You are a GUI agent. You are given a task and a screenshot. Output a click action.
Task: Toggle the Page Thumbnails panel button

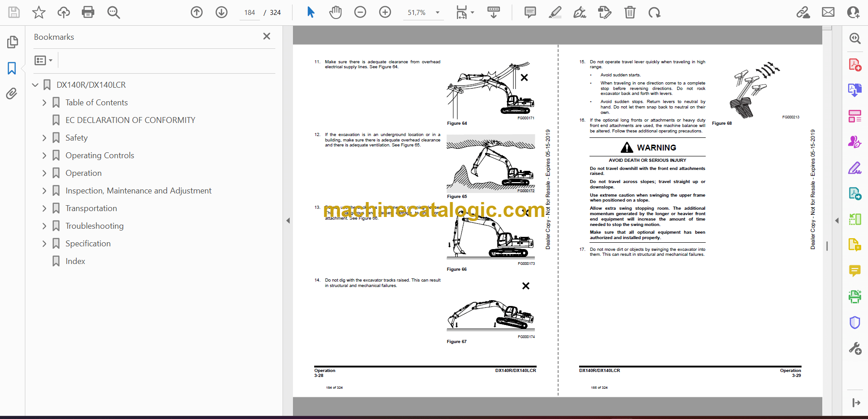coord(12,42)
